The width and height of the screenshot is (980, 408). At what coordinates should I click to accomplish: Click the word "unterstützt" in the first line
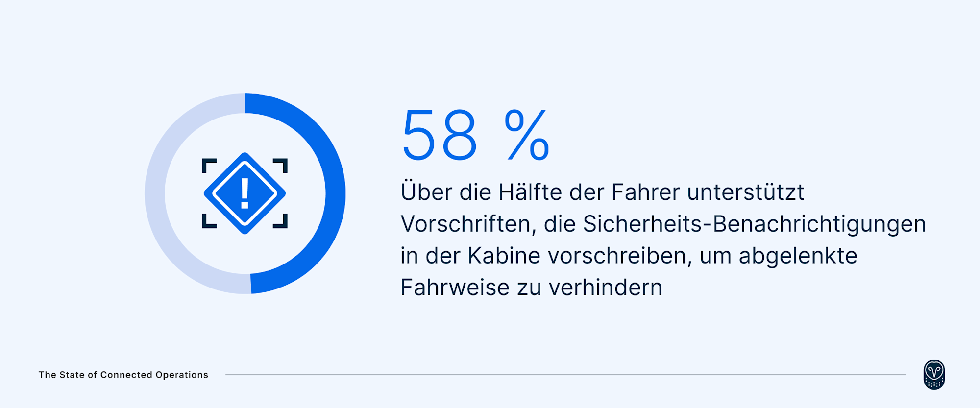pos(746,192)
